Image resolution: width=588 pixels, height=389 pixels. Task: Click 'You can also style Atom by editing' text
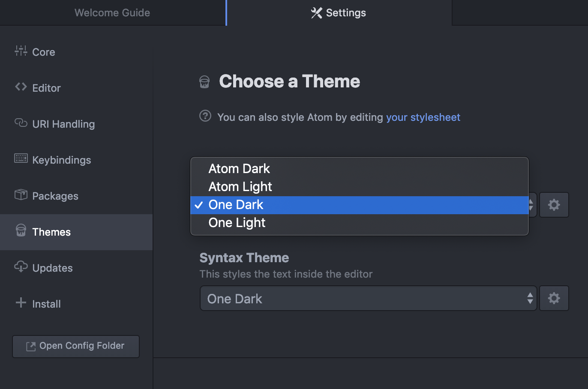(x=300, y=117)
